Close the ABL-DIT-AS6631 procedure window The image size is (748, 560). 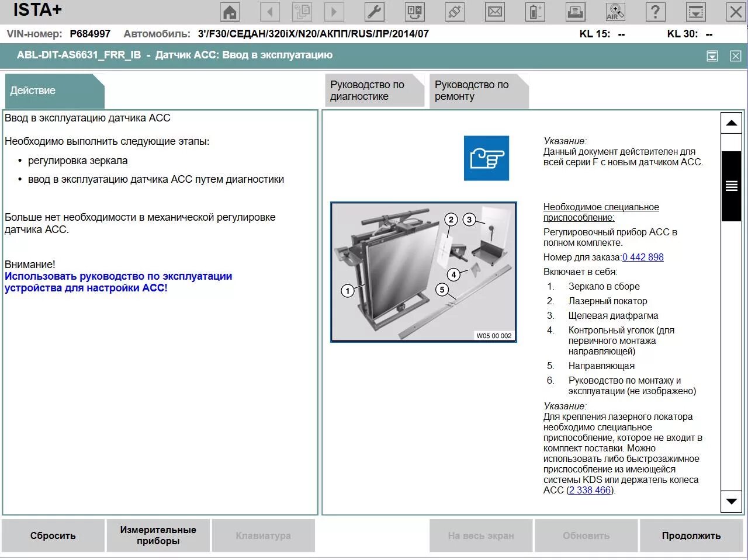pyautogui.click(x=736, y=56)
